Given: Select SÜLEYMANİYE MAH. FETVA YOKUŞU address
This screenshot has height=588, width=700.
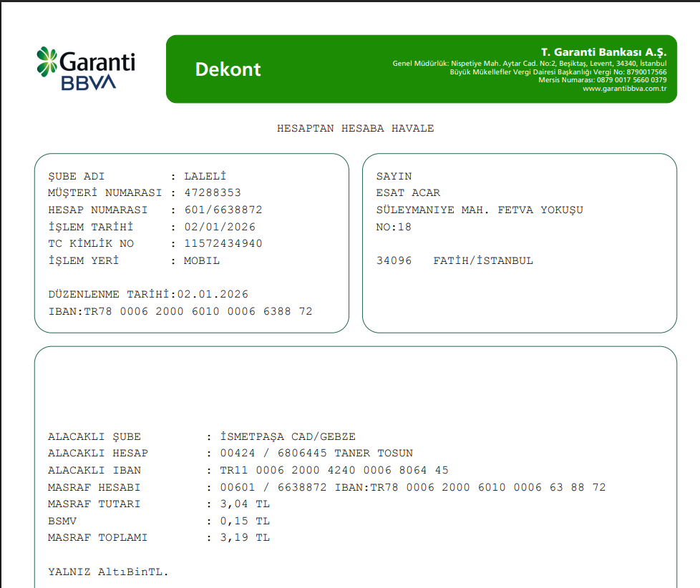Looking at the screenshot, I should 480,210.
